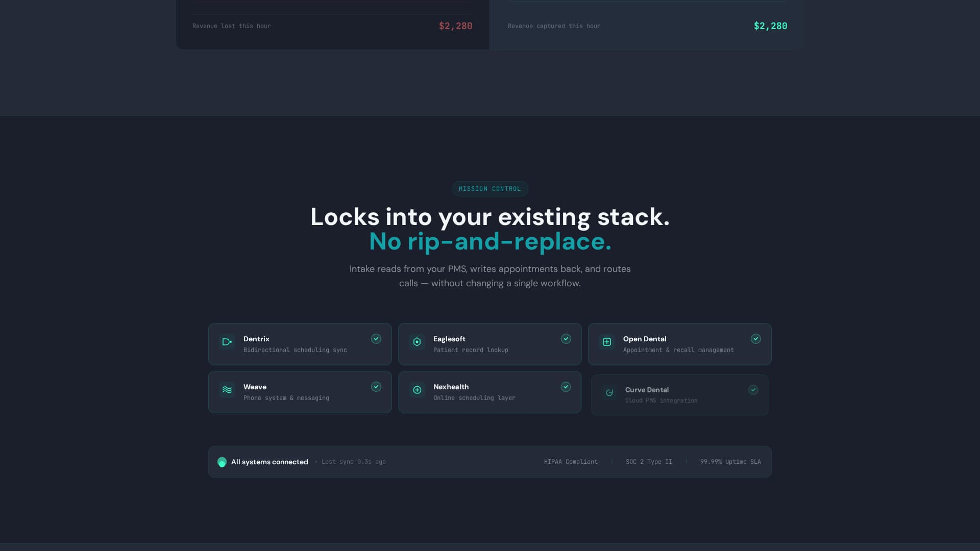Screen dimensions: 980x551
Task: Click 'Cloud PMS integration' description
Action: [661, 400]
